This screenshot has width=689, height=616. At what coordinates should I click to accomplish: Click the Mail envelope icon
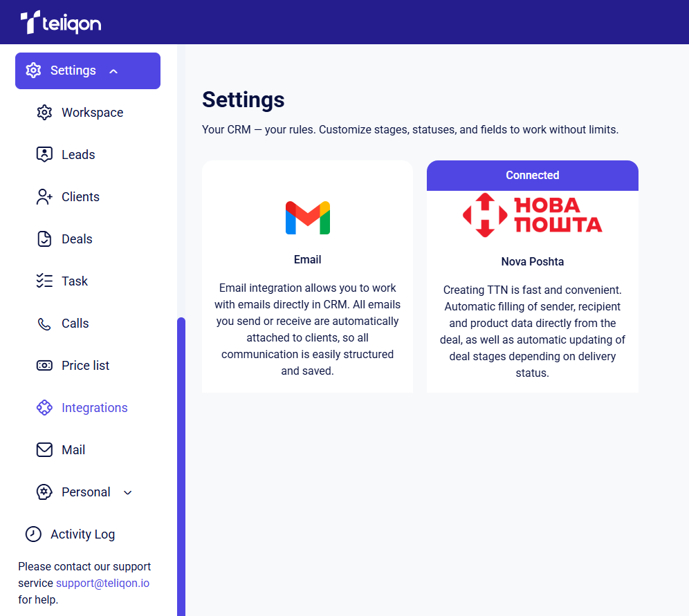(x=44, y=449)
